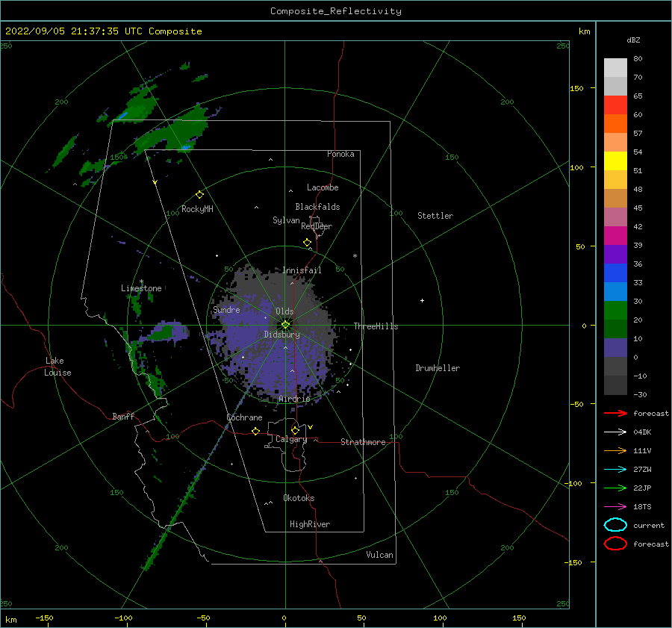Click the Strathmore label

[363, 442]
